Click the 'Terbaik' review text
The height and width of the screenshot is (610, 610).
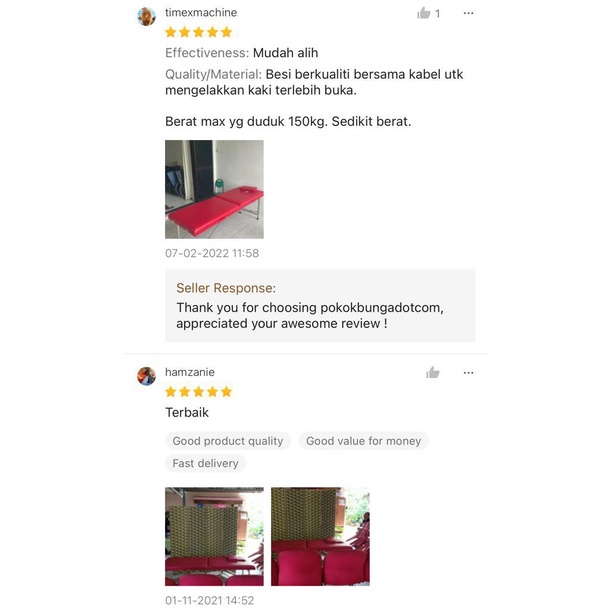(187, 412)
